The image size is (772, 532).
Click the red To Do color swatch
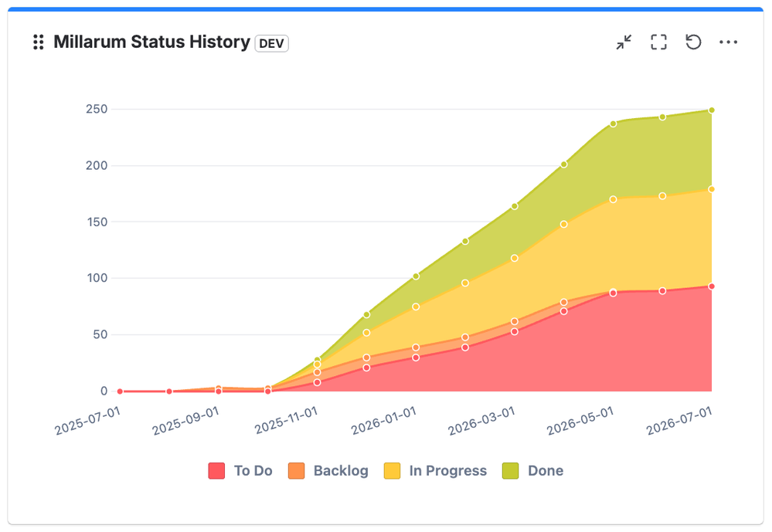click(216, 471)
